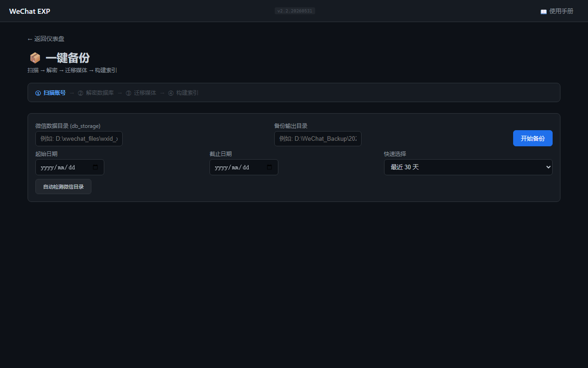This screenshot has width=588, height=368.
Task: Open the 使用手册 manual link
Action: [557, 11]
